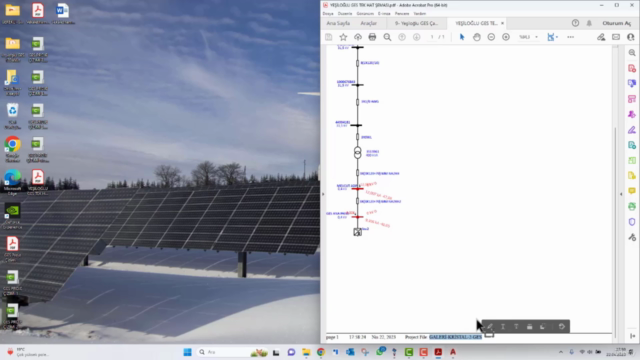Click the zoom out minus button

[491, 37]
